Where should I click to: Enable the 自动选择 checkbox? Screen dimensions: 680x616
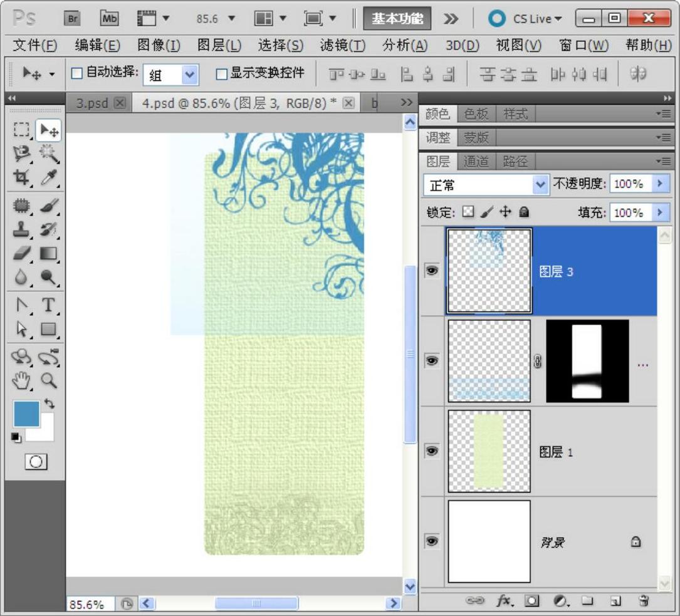pyautogui.click(x=76, y=73)
